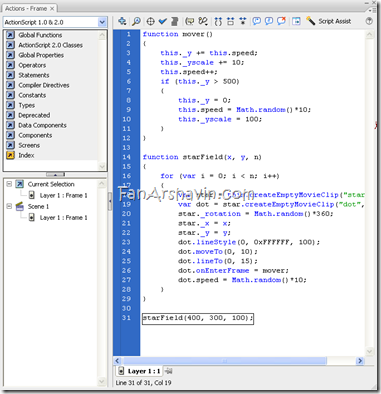Click code pane vertical scroll down arrow
Screen dimensions: 381x394
tap(369, 351)
